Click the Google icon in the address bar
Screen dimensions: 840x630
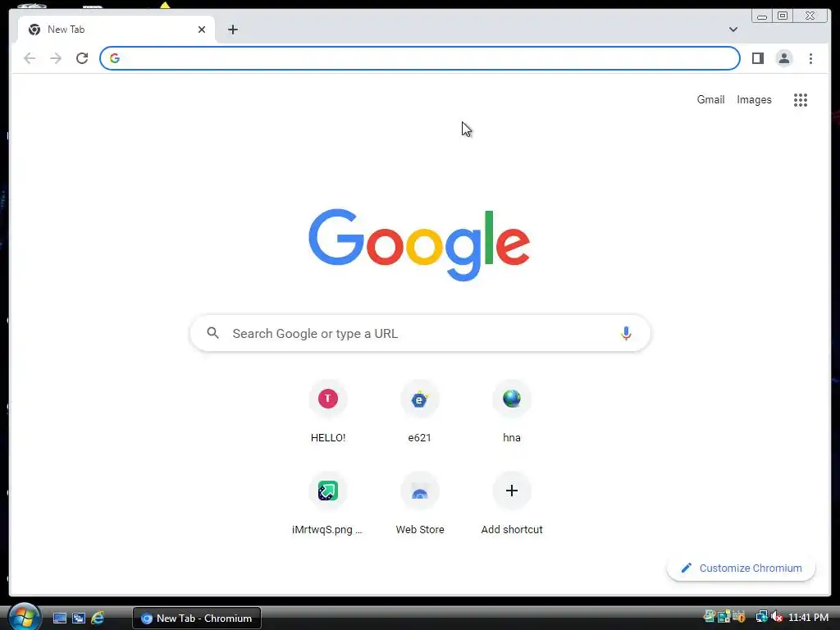[115, 58]
